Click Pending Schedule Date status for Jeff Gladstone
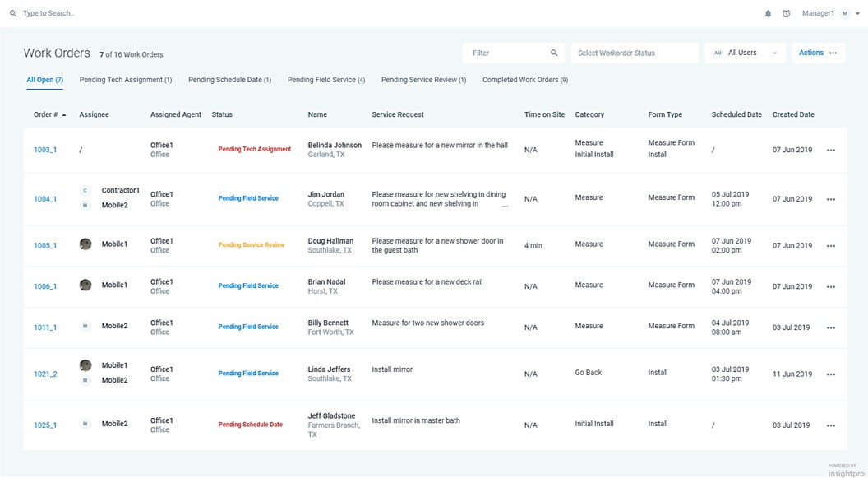 (250, 425)
